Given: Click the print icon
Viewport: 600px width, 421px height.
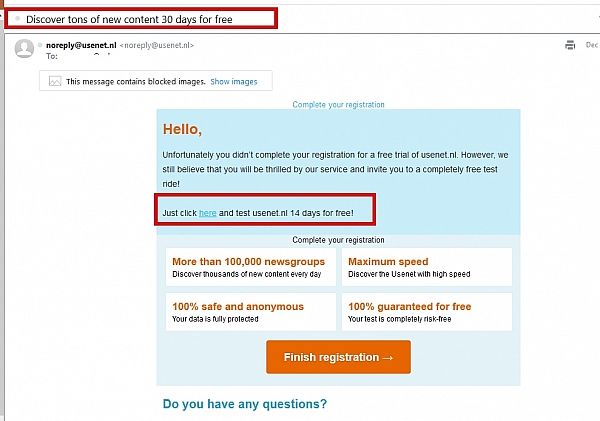Looking at the screenshot, I should coord(570,45).
